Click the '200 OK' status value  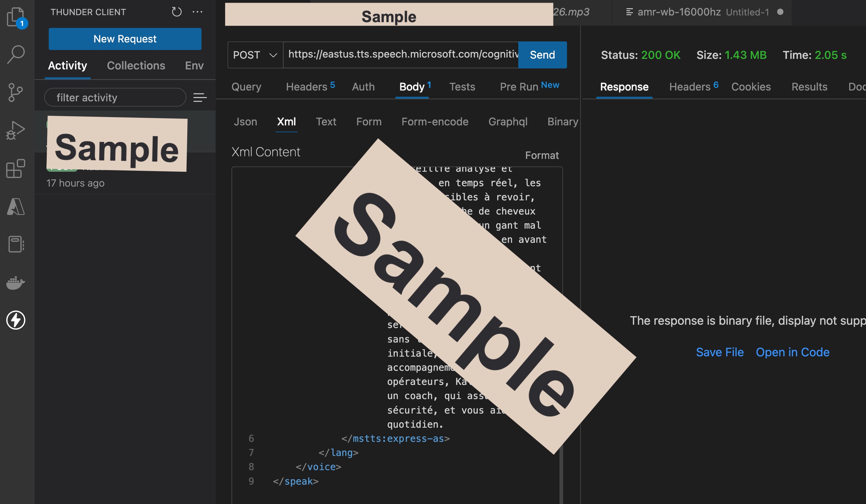[x=661, y=55]
